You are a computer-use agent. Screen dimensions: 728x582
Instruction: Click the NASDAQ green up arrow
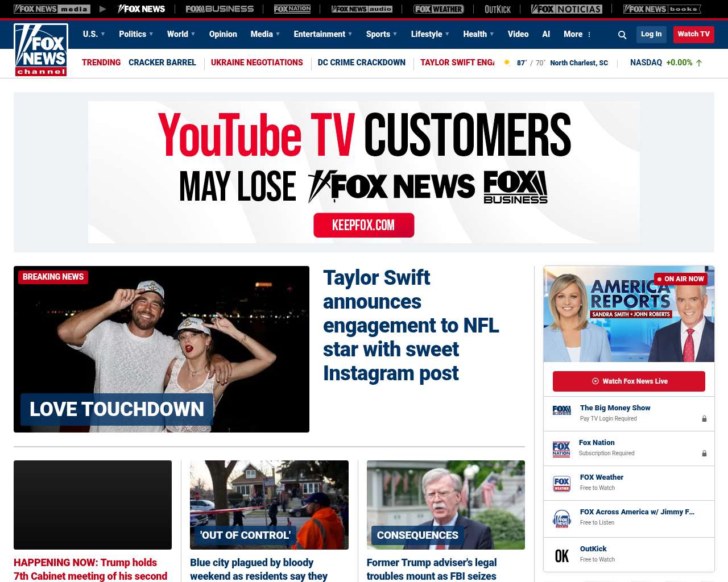click(699, 63)
